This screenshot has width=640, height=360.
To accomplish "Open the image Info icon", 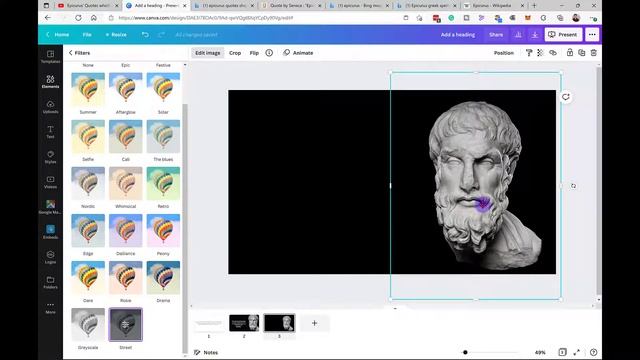I will (x=269, y=53).
